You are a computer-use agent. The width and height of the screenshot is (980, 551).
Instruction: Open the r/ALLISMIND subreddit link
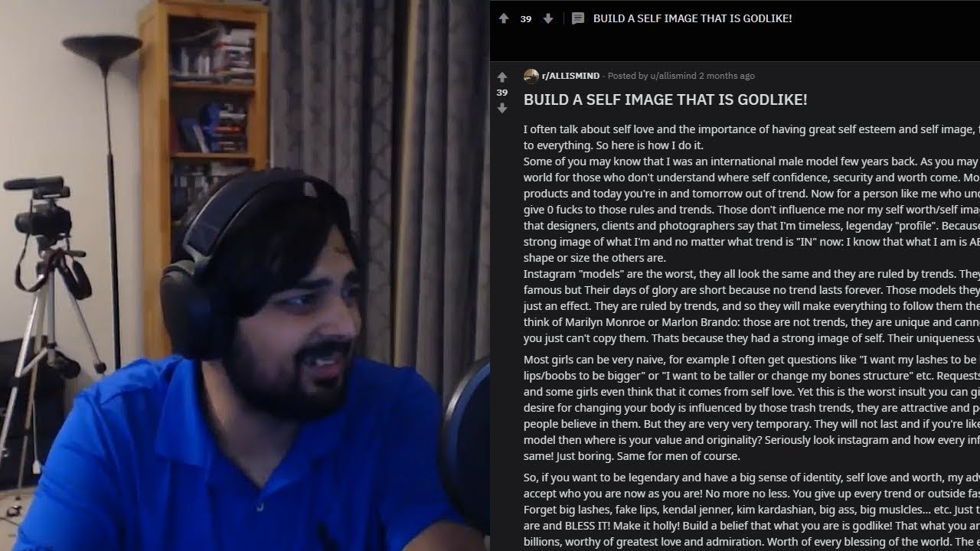click(570, 76)
